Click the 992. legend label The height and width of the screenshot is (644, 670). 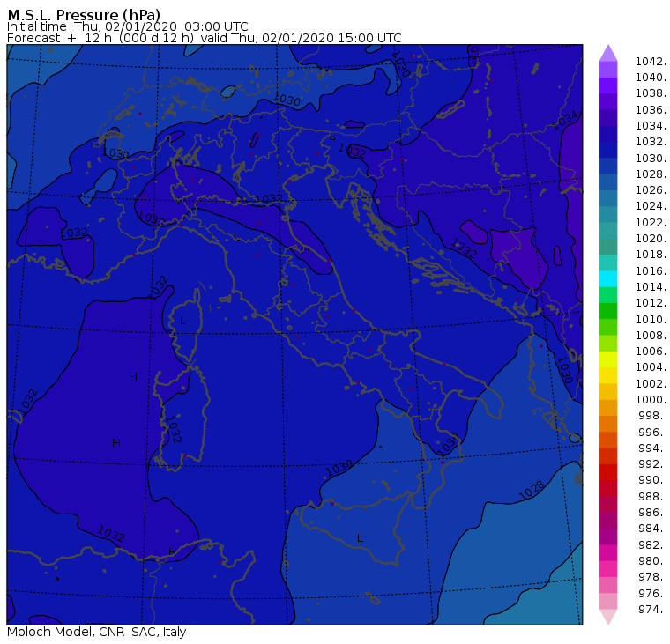(652, 463)
